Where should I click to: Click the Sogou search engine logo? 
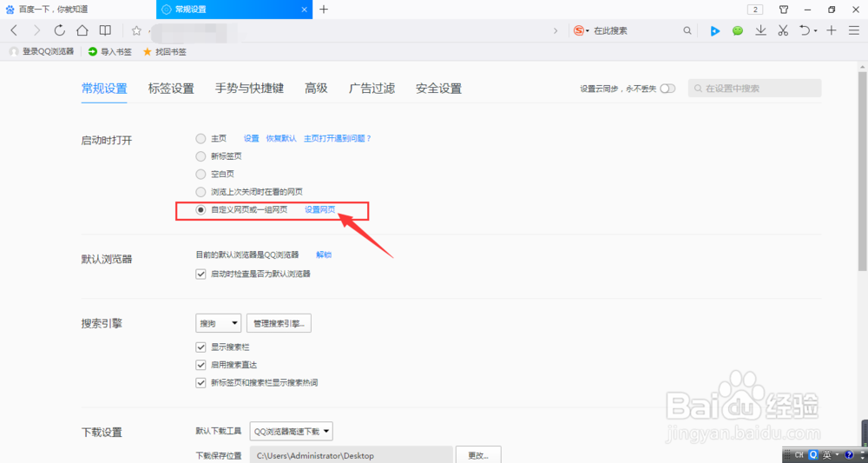[578, 31]
